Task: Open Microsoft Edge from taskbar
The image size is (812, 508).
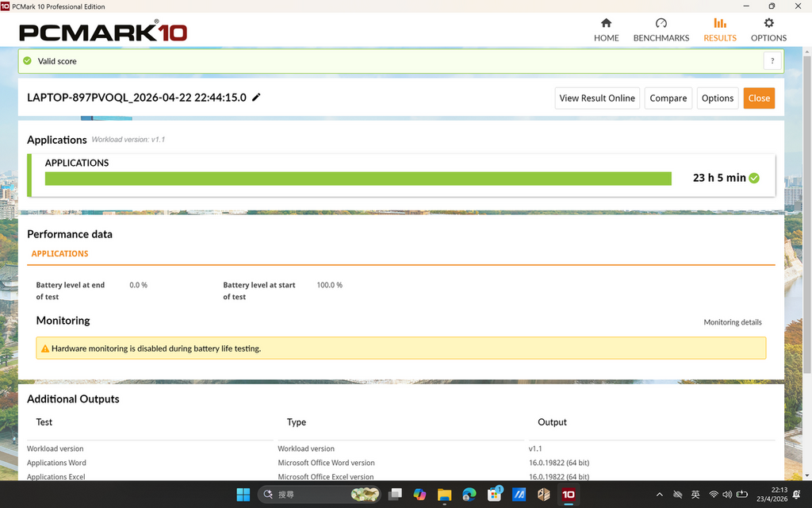Action: (x=469, y=494)
